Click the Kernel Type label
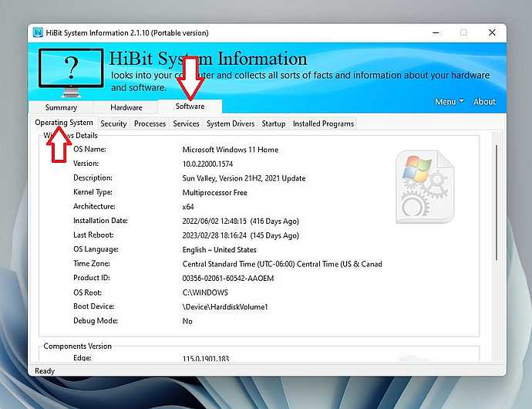This screenshot has width=532, height=409. pos(93,192)
